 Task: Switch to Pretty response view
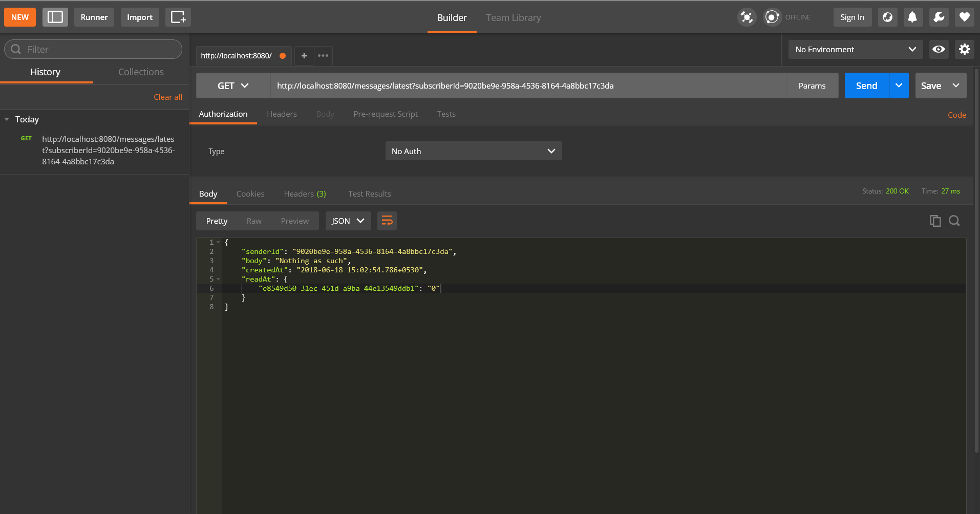(x=217, y=221)
